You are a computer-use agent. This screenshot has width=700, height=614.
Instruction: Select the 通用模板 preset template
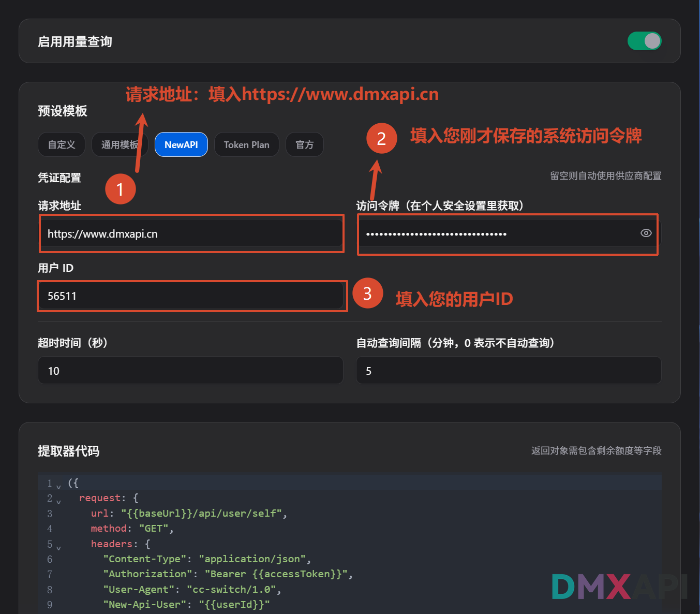click(x=120, y=144)
